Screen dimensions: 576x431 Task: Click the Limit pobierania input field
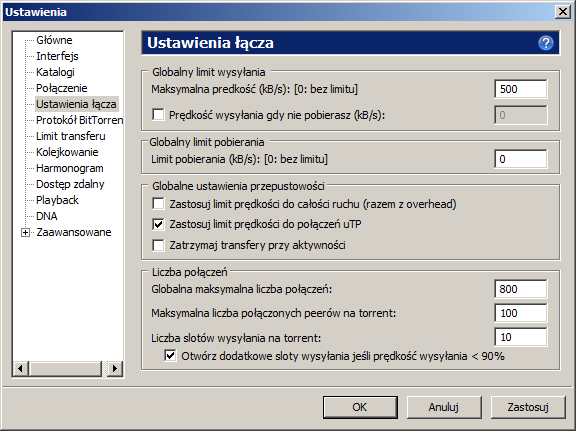point(521,159)
